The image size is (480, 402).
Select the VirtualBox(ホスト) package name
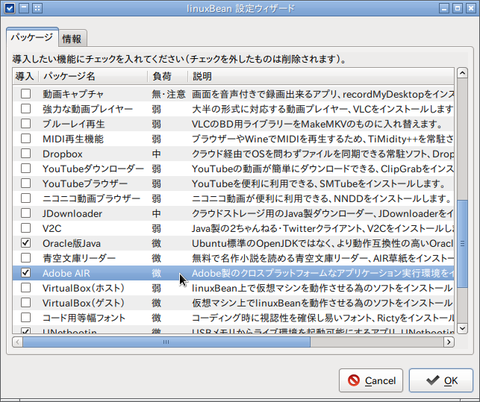83,288
